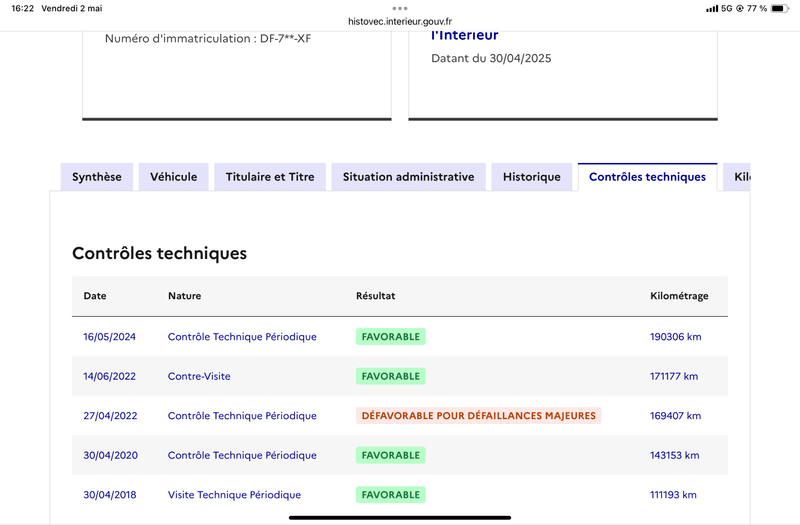Select the Titulaire et Titre tab
Screen dimensions: 800x525
click(270, 177)
